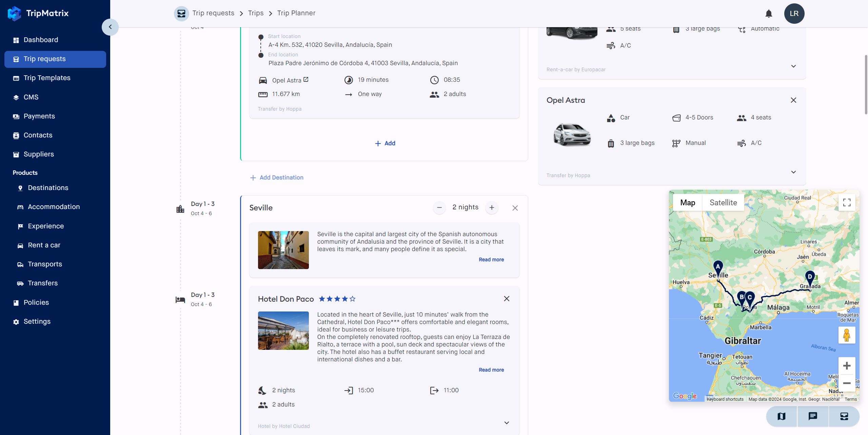Image resolution: width=868 pixels, height=435 pixels.
Task: Go to Accommodation products page
Action: coord(54,207)
